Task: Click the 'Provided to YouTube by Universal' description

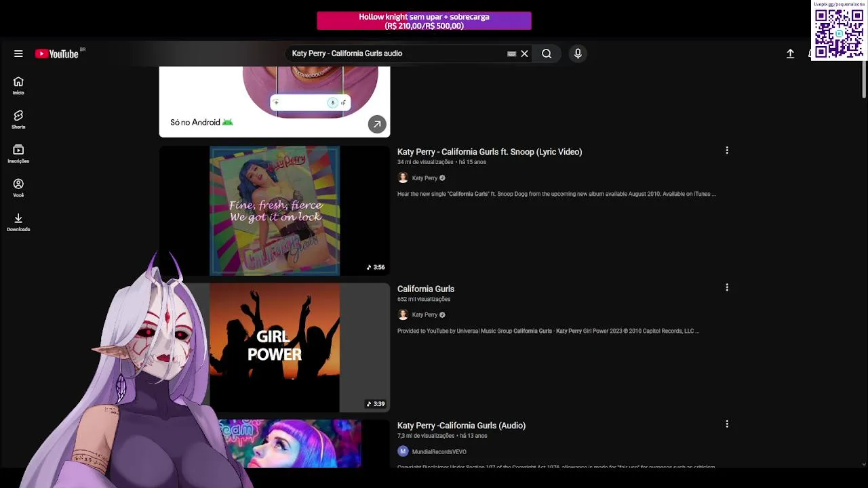Action: (x=548, y=331)
